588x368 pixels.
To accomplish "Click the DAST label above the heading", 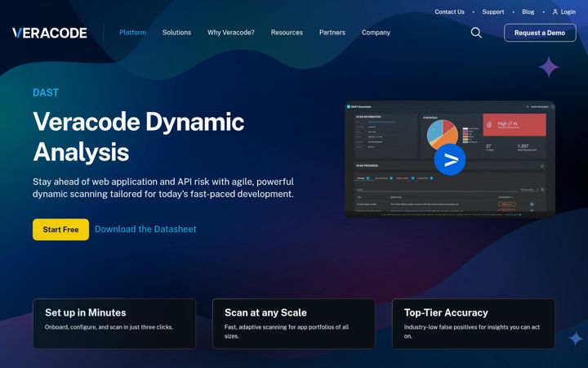I will click(x=46, y=92).
